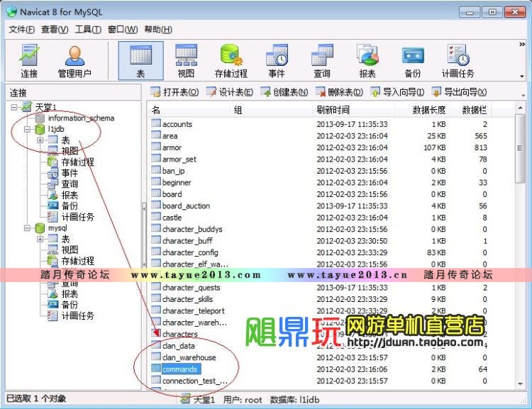
Task: Collapse the l1jdb database node
Action: point(27,129)
